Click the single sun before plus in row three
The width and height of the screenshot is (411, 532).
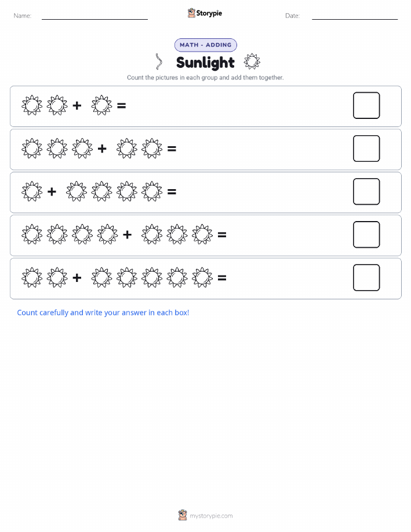coord(32,191)
